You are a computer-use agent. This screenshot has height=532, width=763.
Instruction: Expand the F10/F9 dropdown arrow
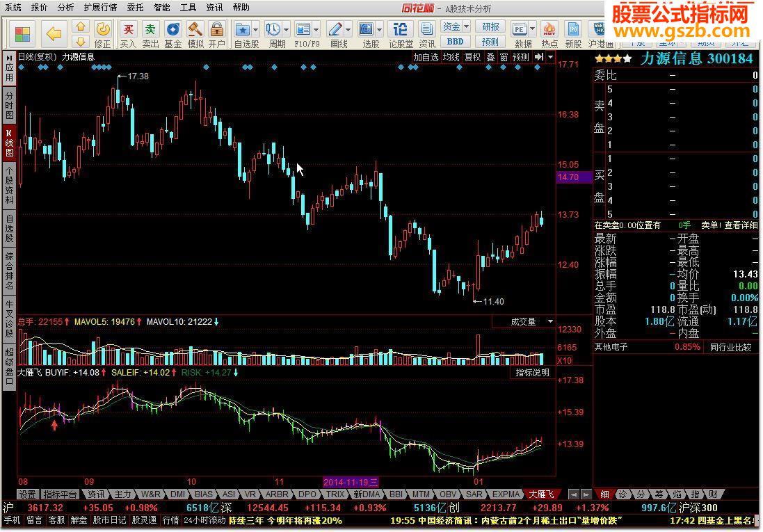[316, 29]
